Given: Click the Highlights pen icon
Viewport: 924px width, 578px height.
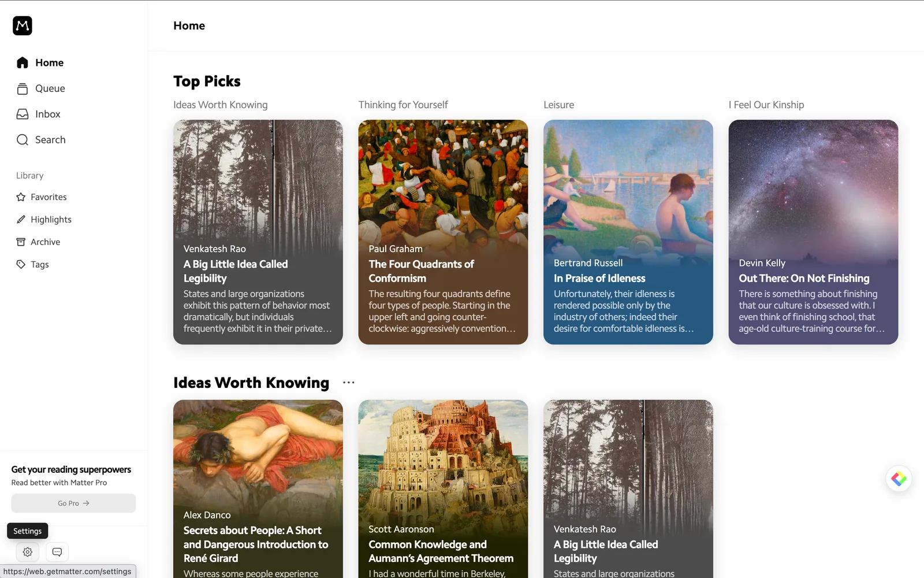Looking at the screenshot, I should 21,220.
